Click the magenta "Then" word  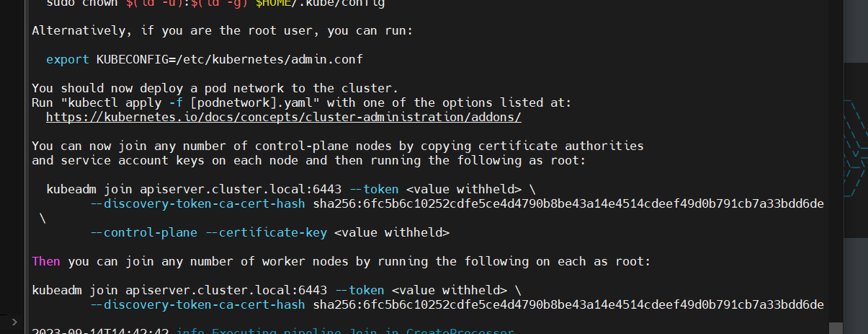(46, 261)
